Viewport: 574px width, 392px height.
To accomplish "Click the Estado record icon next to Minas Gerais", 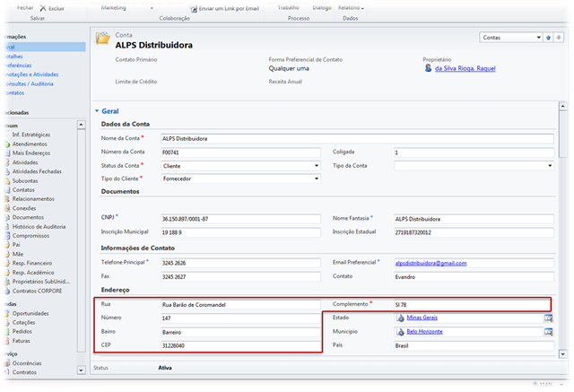I will [x=401, y=318].
